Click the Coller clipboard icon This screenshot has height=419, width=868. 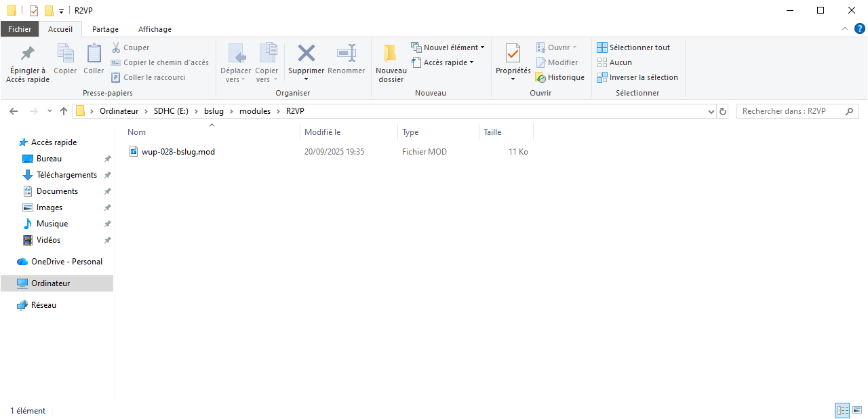tap(94, 53)
